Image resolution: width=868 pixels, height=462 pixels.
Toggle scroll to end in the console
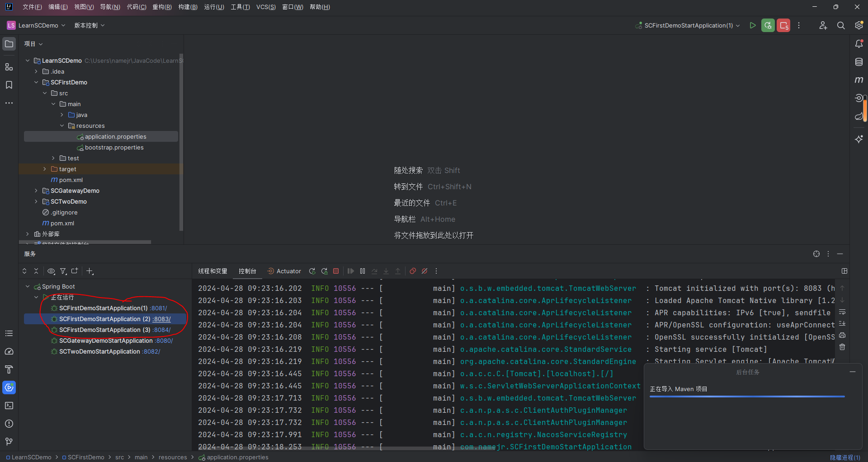842,323
